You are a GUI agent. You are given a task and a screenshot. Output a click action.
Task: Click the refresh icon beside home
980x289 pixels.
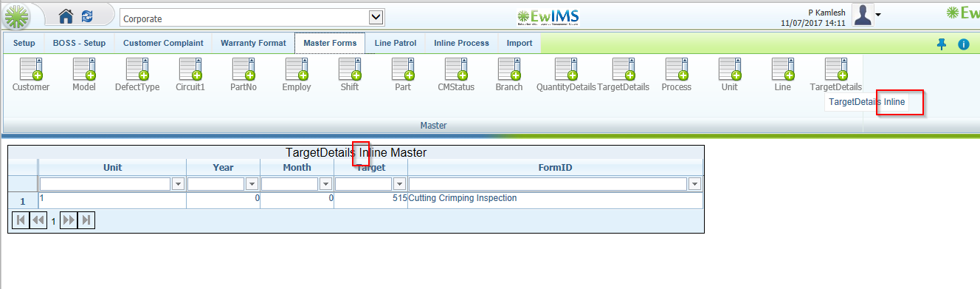[87, 16]
